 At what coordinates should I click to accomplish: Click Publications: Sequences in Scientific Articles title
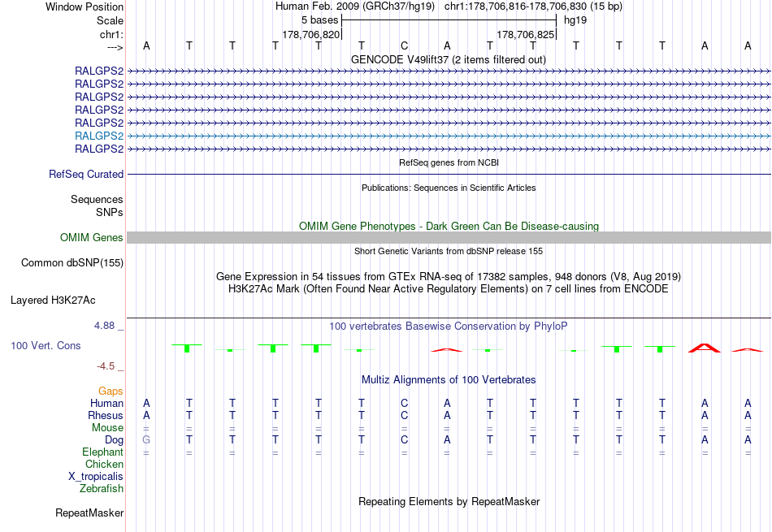click(449, 188)
